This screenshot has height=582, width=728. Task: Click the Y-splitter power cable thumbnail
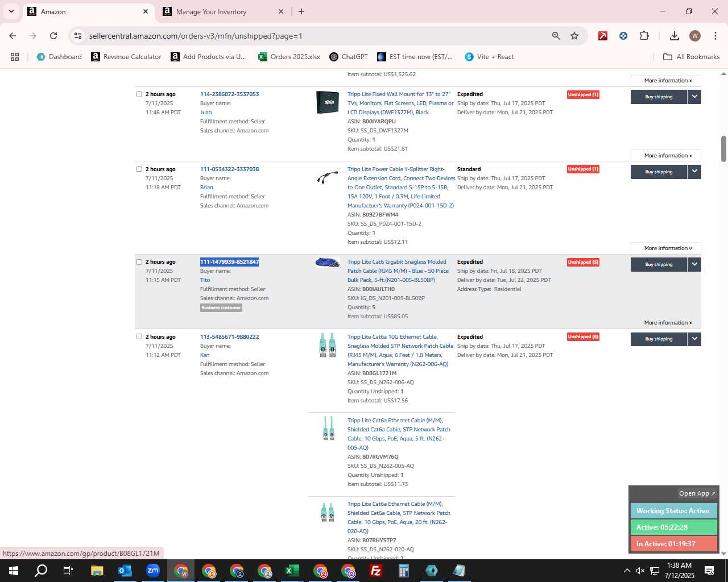click(328, 178)
